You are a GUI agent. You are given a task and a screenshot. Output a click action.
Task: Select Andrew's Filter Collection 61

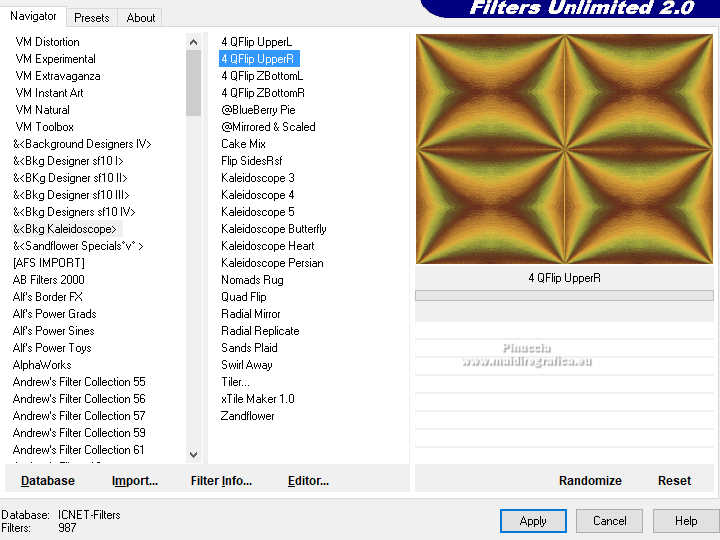79,450
